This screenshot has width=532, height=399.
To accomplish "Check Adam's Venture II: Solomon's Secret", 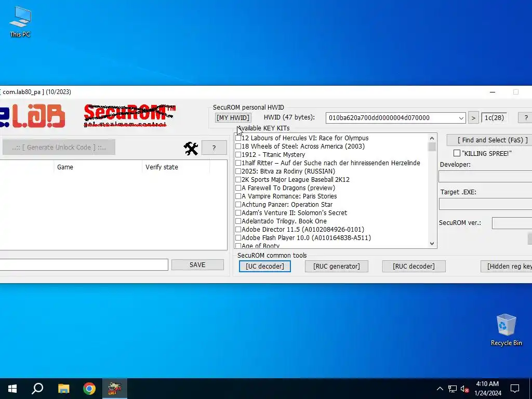I will [x=238, y=212].
